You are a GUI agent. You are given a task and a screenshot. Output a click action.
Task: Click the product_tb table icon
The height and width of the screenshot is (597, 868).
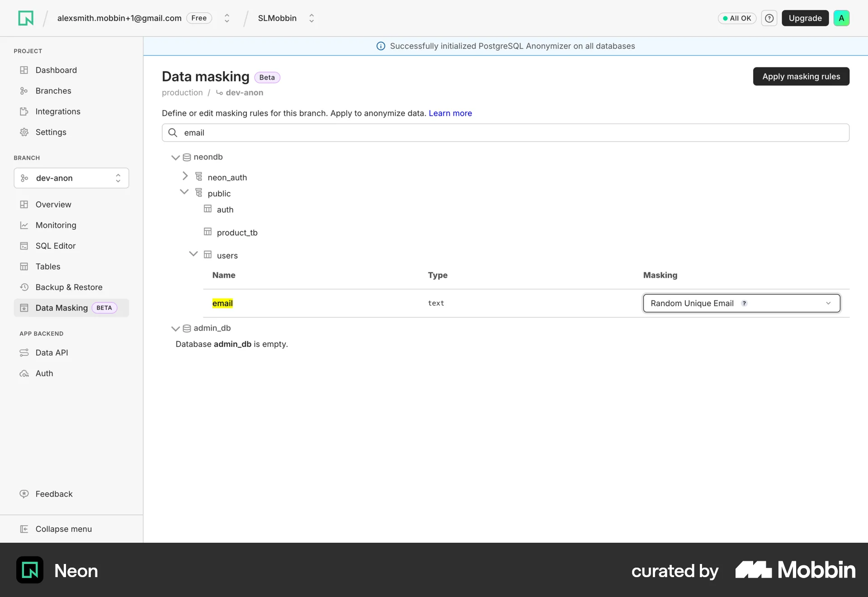click(x=208, y=232)
